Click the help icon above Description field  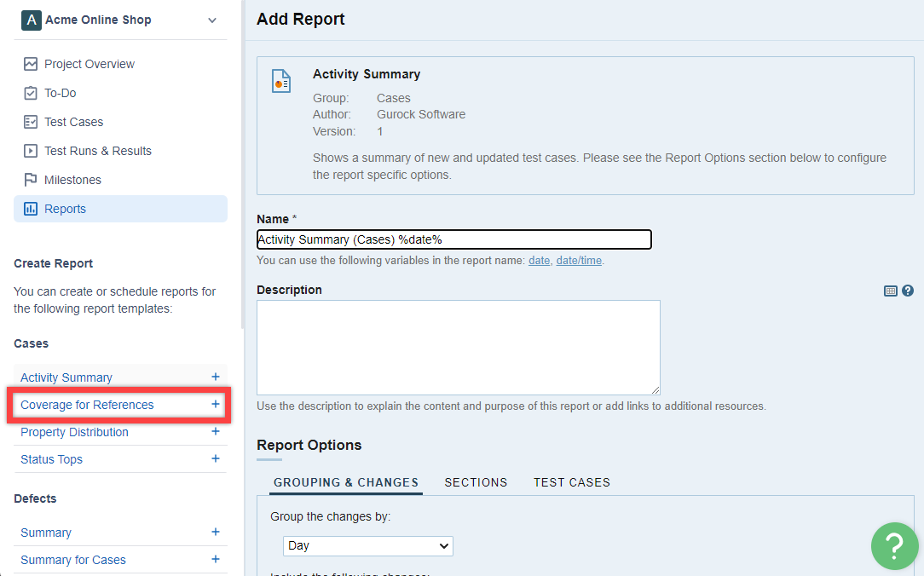pyautogui.click(x=908, y=291)
